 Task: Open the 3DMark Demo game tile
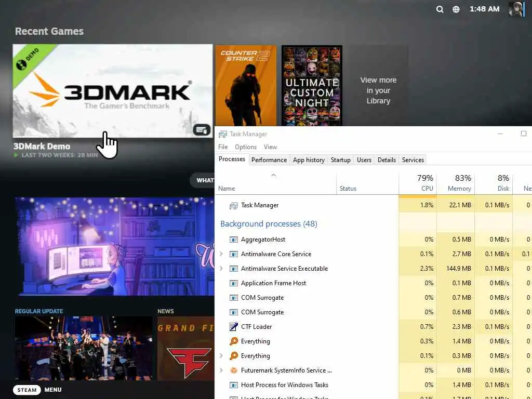(x=113, y=91)
